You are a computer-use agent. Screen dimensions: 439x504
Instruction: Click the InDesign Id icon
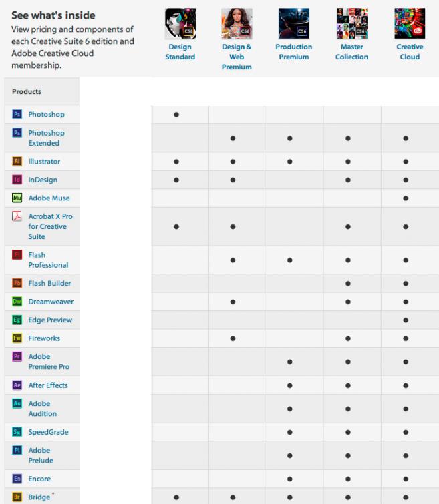pyautogui.click(x=17, y=180)
